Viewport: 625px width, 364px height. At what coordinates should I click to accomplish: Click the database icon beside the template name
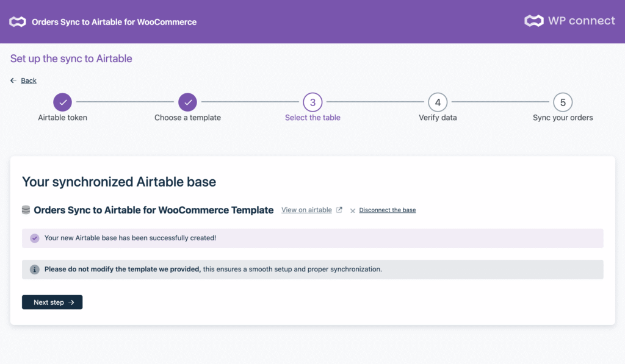26,210
